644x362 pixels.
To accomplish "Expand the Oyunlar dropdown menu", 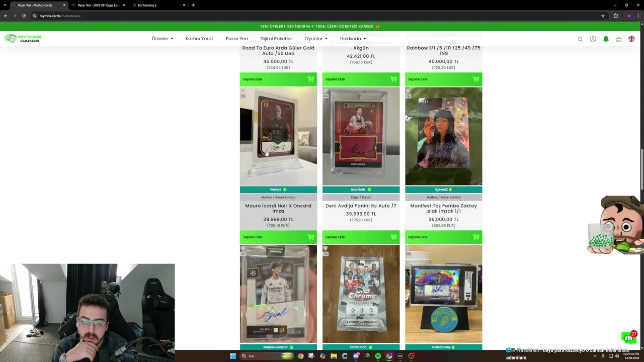I will point(316,39).
